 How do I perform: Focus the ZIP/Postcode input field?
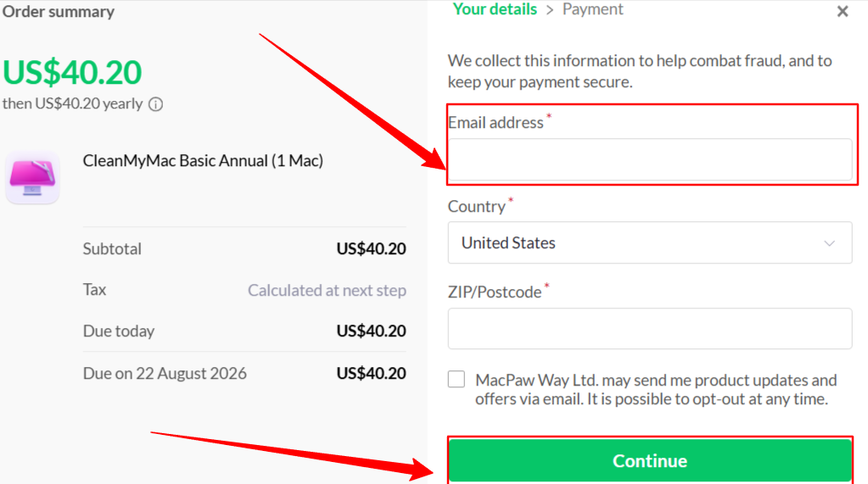(x=650, y=329)
